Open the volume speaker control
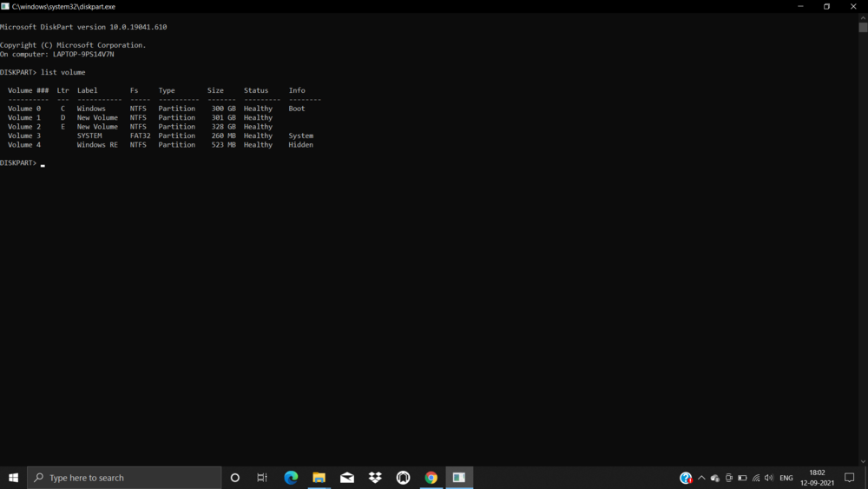 (769, 478)
